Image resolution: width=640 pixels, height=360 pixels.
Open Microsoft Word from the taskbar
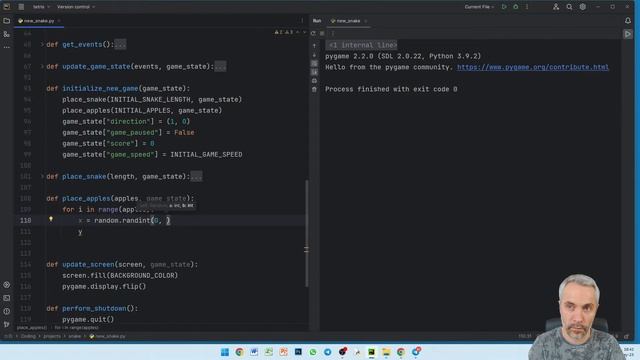254,352
